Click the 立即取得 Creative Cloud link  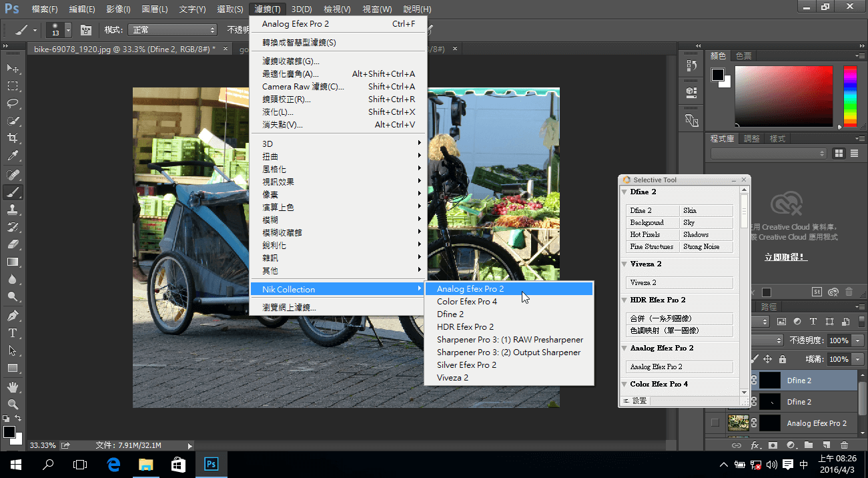pos(785,256)
